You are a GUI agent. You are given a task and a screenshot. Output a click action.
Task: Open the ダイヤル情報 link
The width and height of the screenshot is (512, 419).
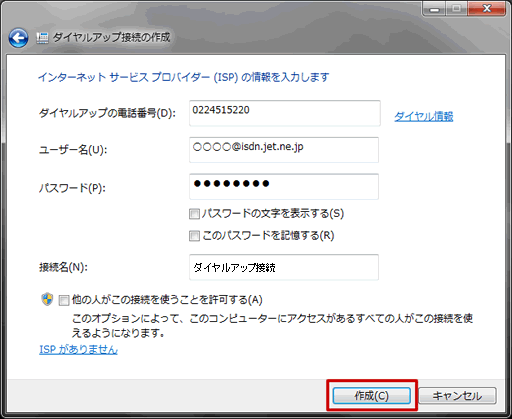click(x=424, y=116)
